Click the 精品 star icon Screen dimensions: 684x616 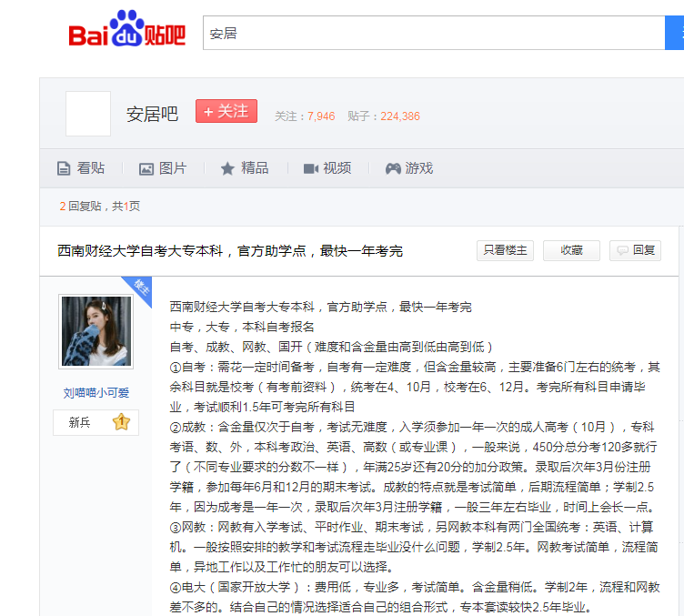tap(227, 168)
